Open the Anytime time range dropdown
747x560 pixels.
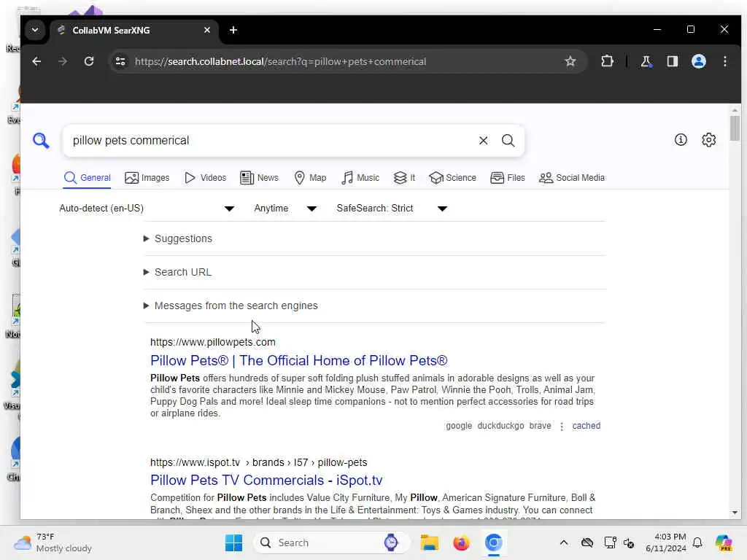[285, 208]
